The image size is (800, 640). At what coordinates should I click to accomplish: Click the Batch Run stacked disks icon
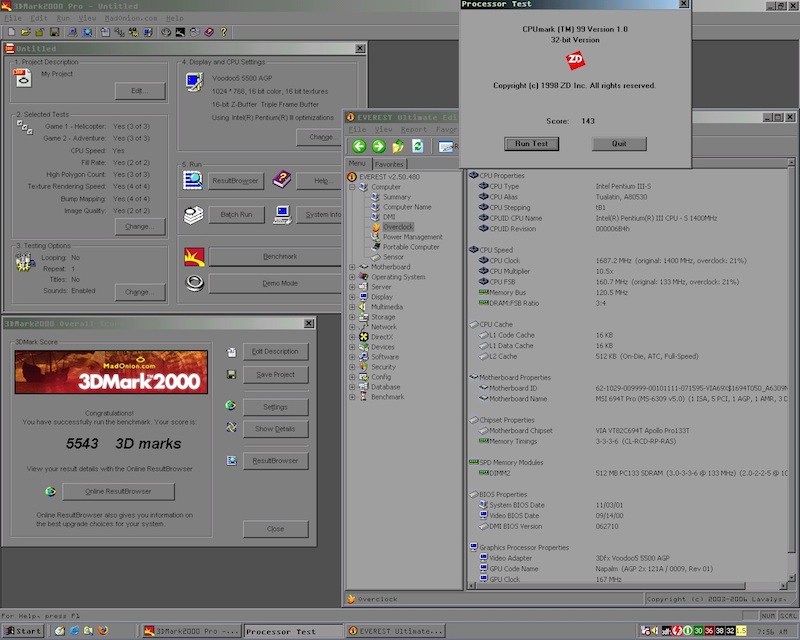coord(193,215)
